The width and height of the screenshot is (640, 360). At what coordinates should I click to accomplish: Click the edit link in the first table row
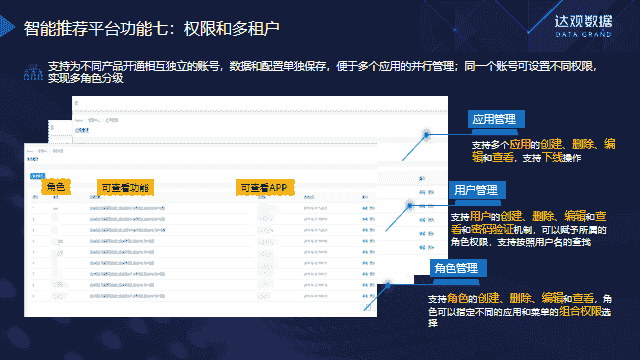[365, 208]
